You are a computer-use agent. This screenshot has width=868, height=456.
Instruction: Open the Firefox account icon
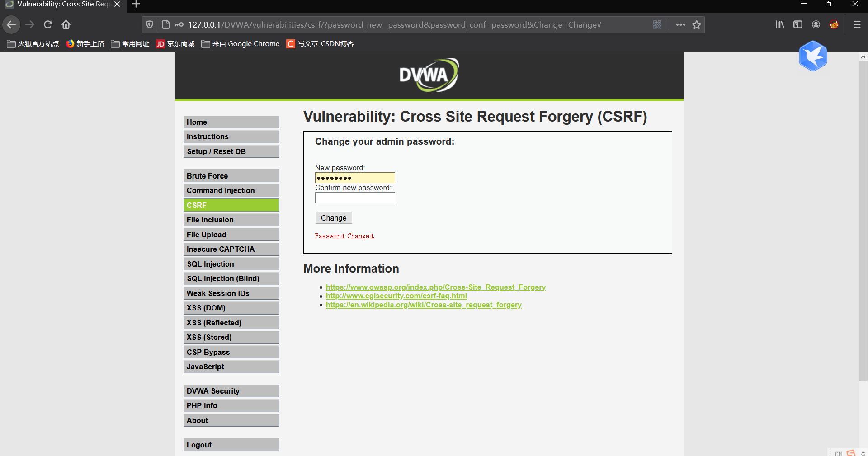[816, 24]
